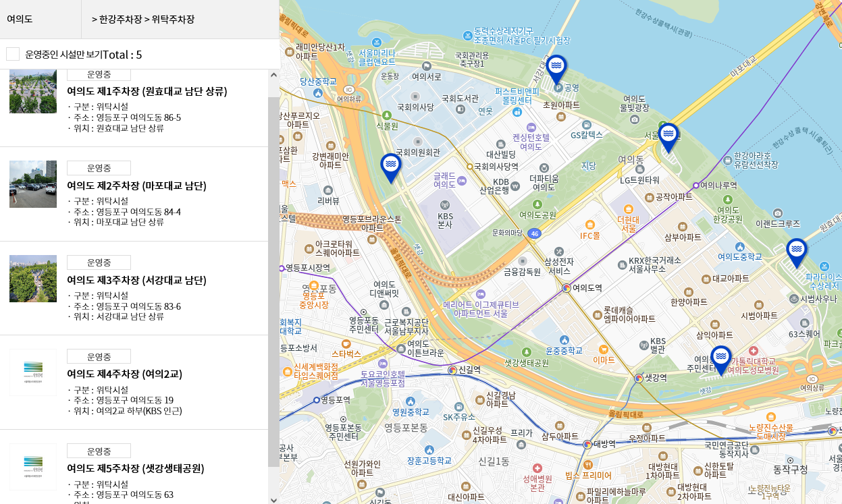Click the KBS 본사 broadcast icon
Screen dimensions: 842x504
coord(444,204)
